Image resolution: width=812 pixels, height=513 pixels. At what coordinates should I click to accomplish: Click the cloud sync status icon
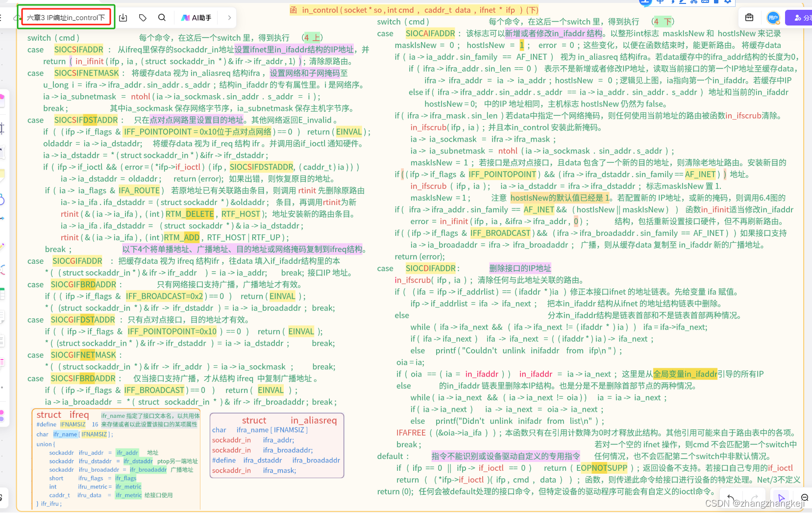tap(16, 18)
